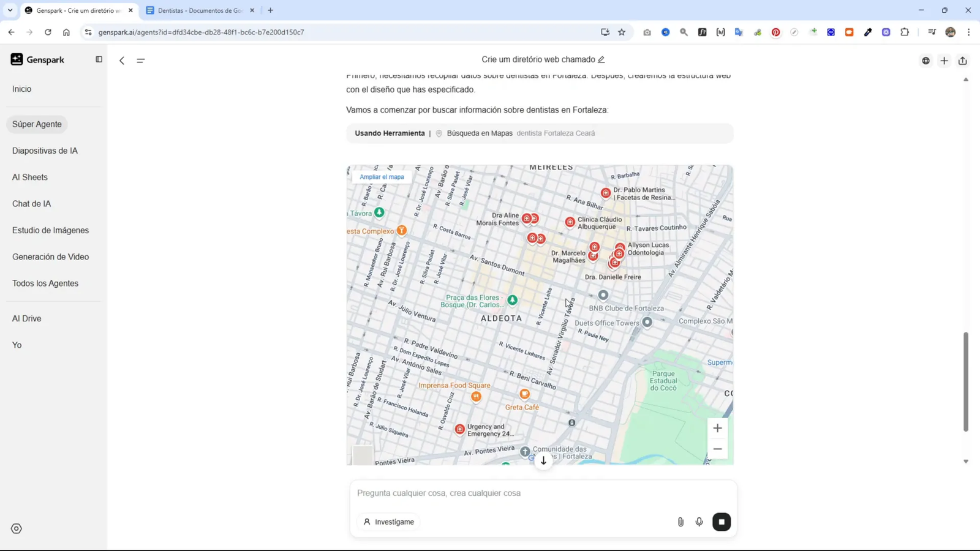Open Genspark home via the logo icon
980x551 pixels.
(16, 59)
